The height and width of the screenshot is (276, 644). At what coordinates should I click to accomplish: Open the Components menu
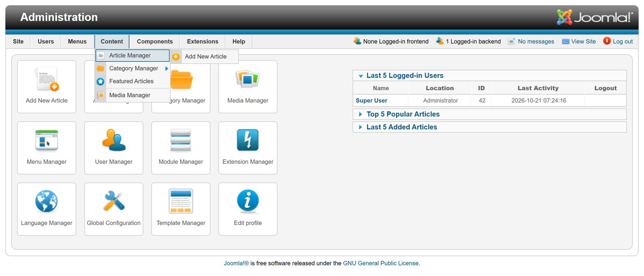(155, 41)
